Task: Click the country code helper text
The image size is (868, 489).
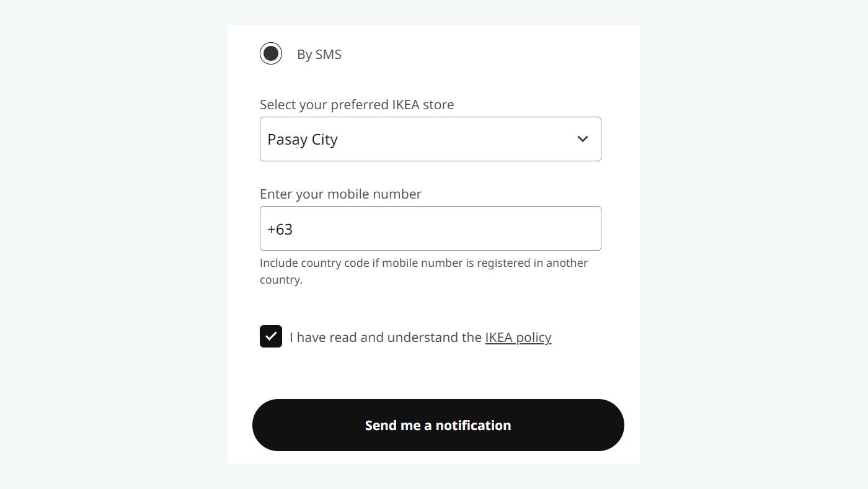Action: [423, 271]
